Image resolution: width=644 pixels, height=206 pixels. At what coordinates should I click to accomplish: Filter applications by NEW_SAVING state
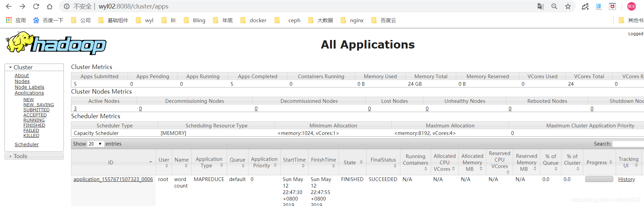click(39, 105)
